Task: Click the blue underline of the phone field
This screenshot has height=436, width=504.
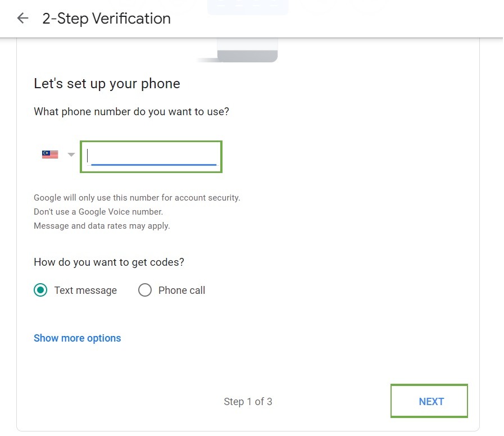Action: click(x=153, y=165)
